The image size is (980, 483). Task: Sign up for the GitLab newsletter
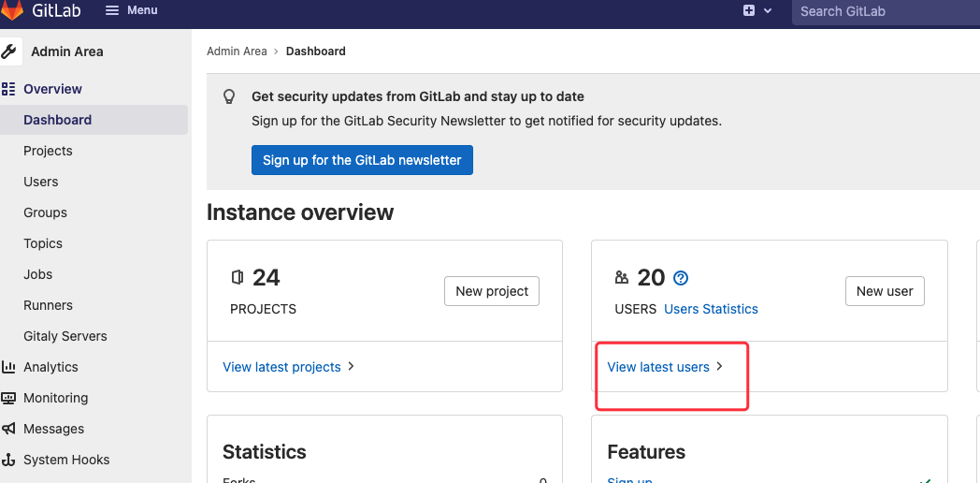click(x=362, y=160)
